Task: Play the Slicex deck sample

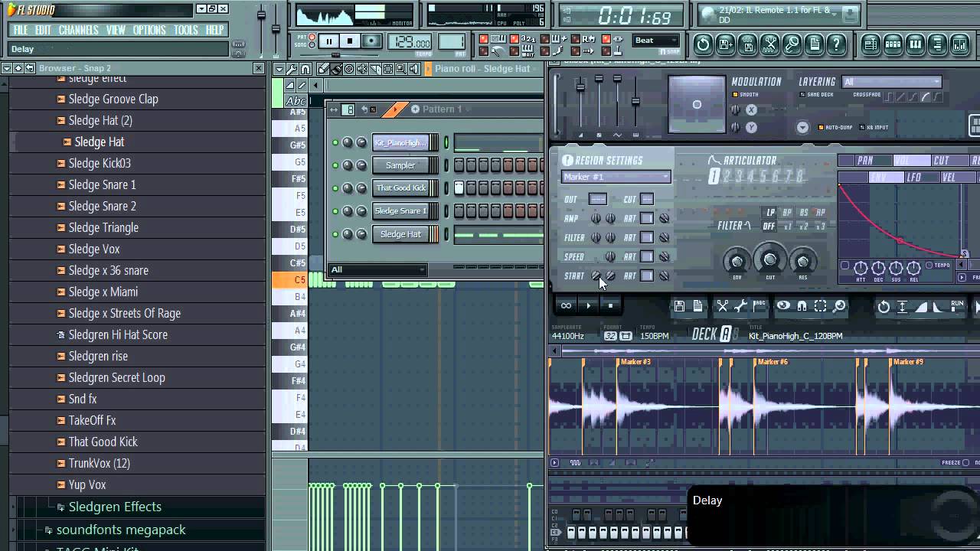Action: click(589, 305)
